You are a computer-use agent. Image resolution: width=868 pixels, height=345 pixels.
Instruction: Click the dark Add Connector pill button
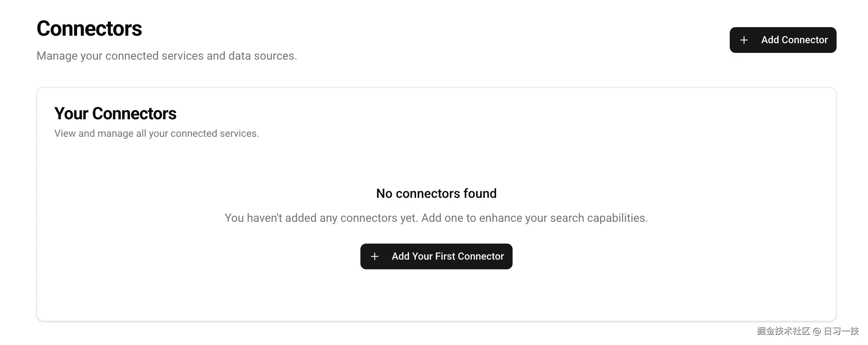click(783, 40)
